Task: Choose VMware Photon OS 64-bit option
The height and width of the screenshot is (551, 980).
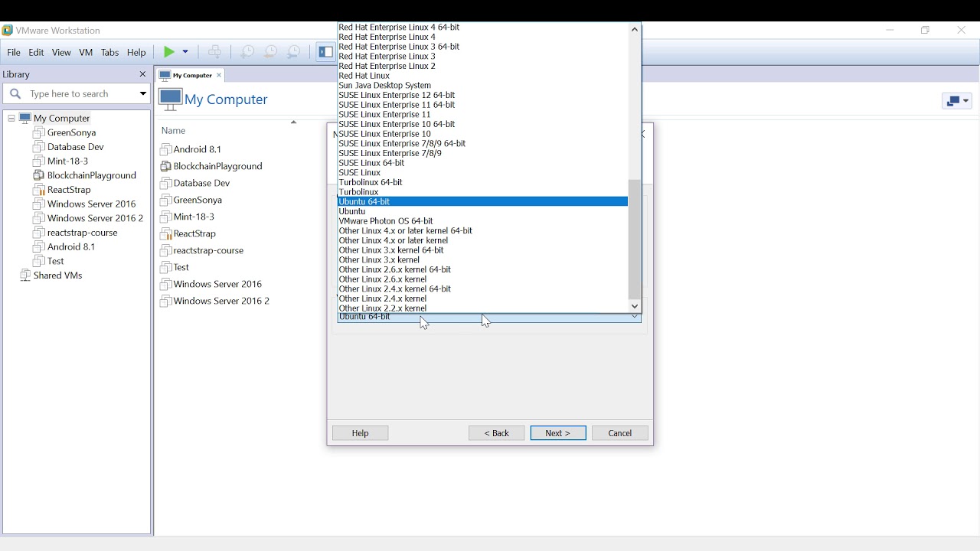Action: 482,222
